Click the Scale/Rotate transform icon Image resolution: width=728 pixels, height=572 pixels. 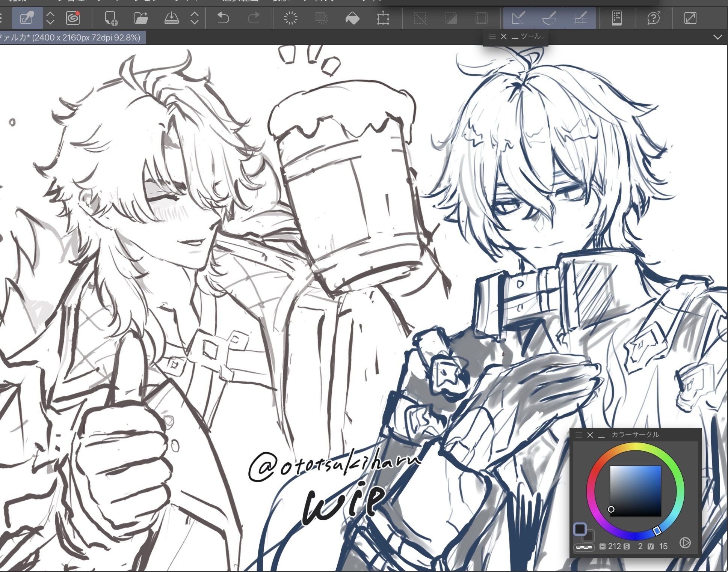pos(383,18)
